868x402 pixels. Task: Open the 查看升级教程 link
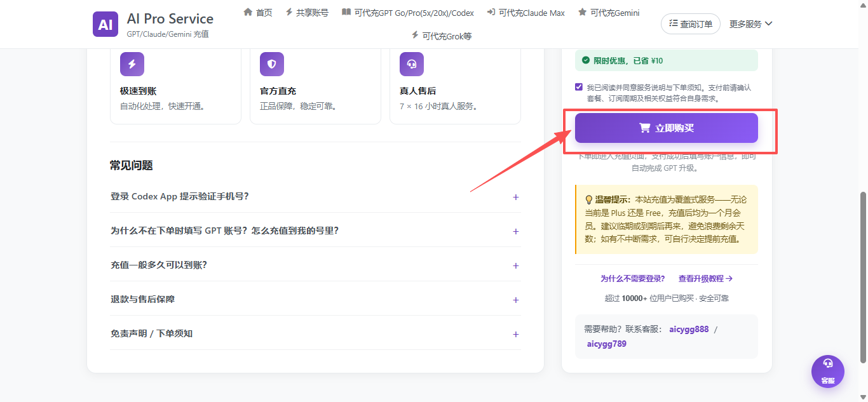point(705,278)
